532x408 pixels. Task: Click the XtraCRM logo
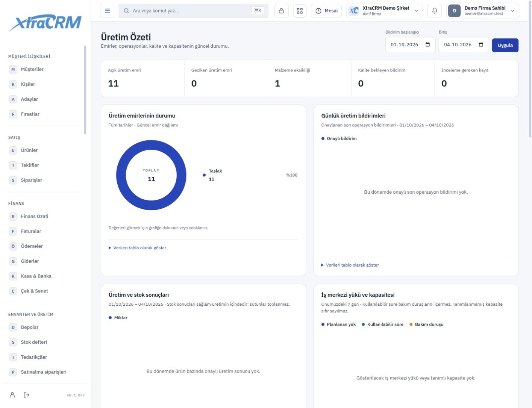pos(45,23)
